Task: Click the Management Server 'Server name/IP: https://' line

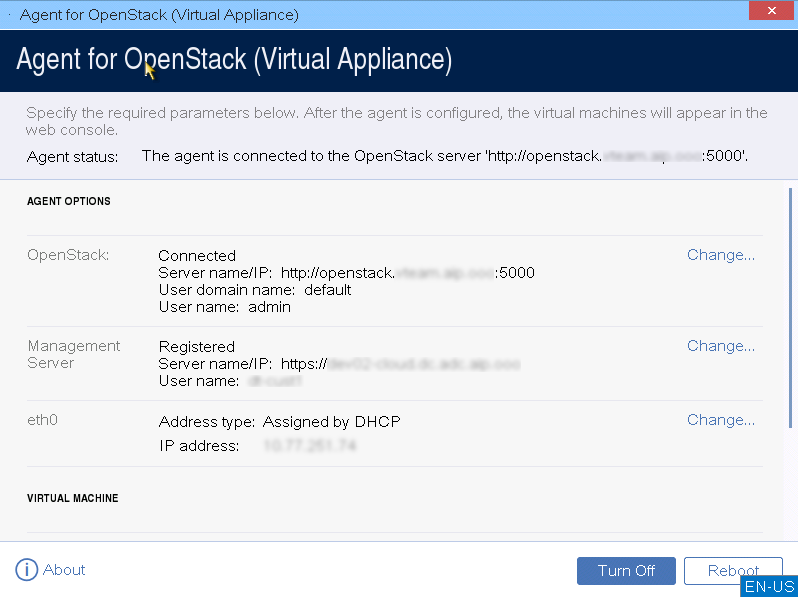Action: (x=339, y=364)
